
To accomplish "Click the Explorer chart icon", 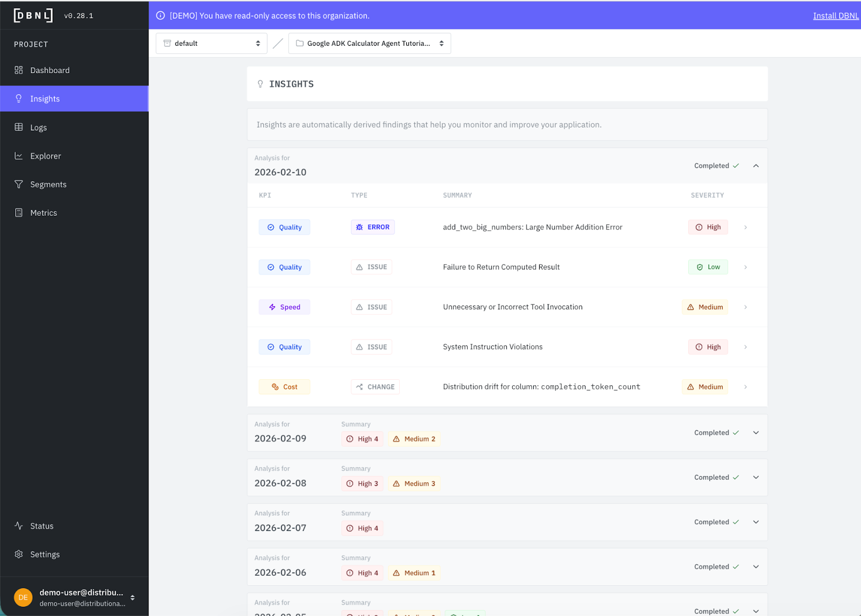I will point(19,155).
